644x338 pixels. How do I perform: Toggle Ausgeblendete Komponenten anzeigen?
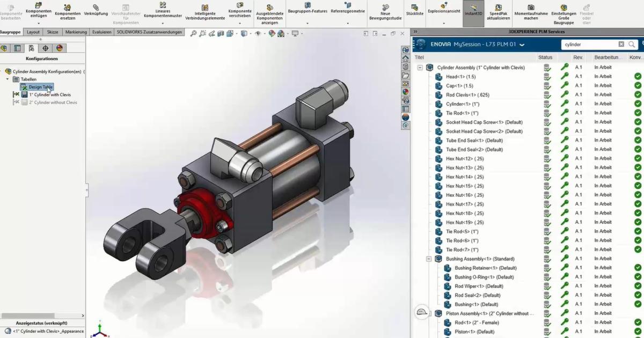click(269, 12)
